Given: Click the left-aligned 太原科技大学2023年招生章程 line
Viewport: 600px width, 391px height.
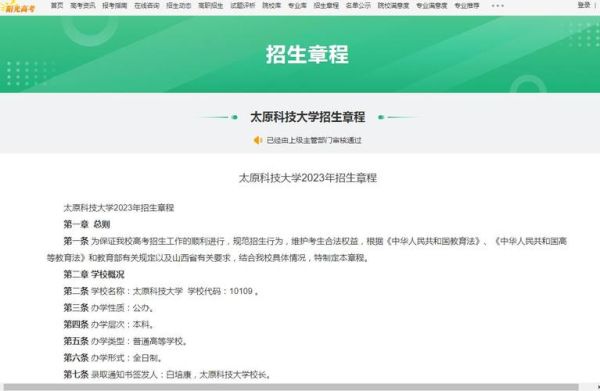Looking at the screenshot, I should (x=119, y=208).
